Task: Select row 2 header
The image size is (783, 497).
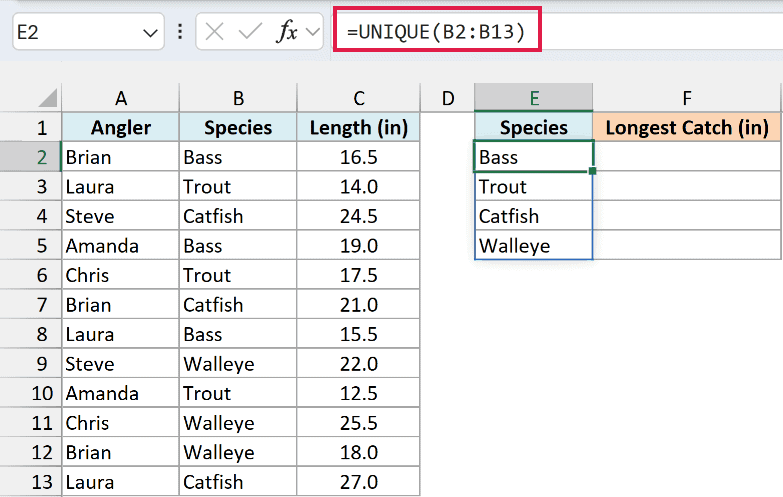Action: click(x=30, y=157)
